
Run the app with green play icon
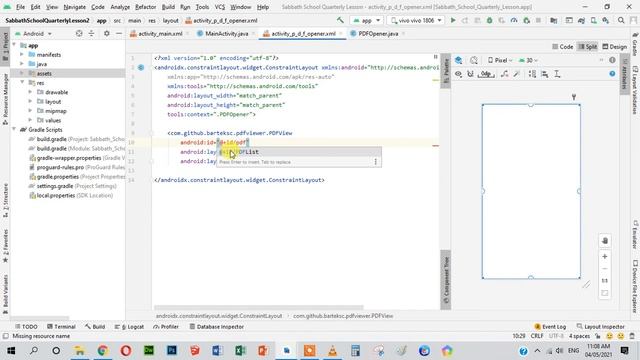point(453,20)
